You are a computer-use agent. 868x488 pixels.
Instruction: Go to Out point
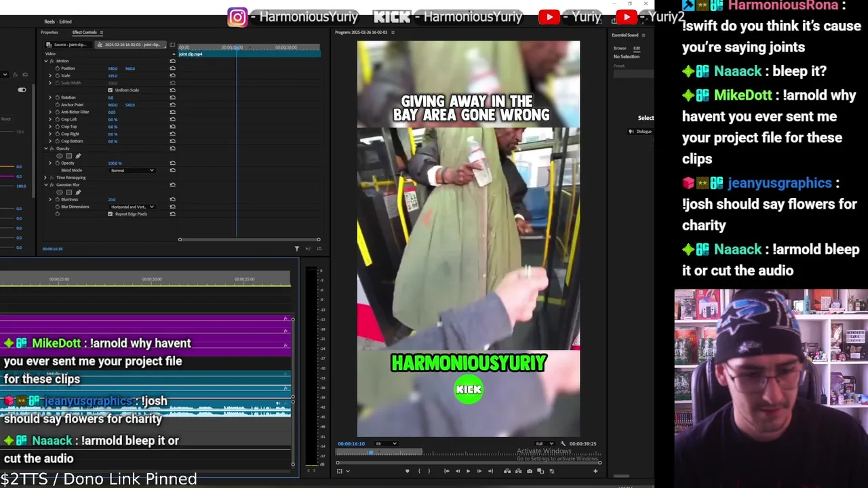pos(490,471)
